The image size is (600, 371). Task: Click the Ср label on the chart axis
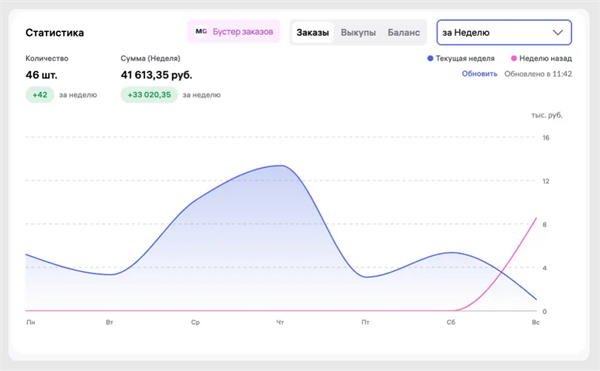coord(195,322)
